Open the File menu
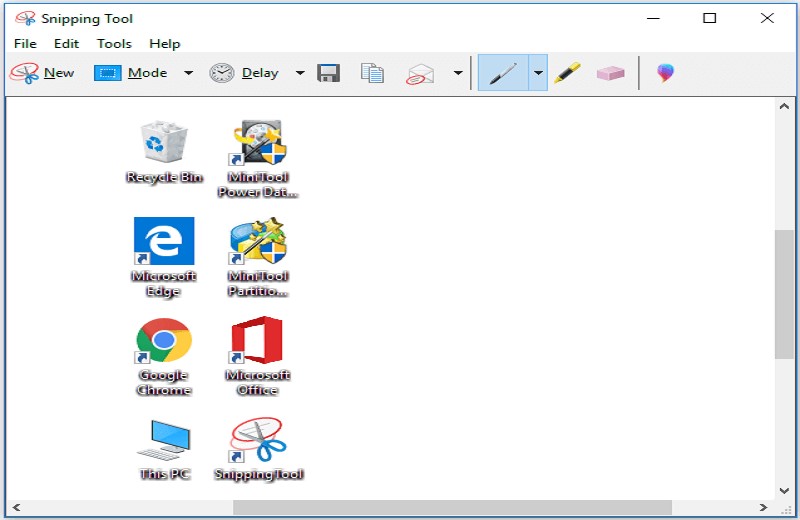 coord(26,44)
